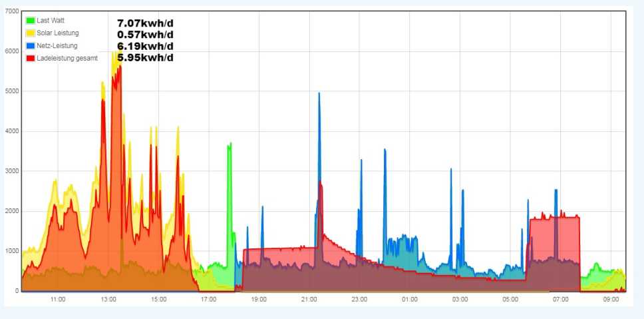Click the tallest blue spike's peak near 21:00

click(x=319, y=94)
